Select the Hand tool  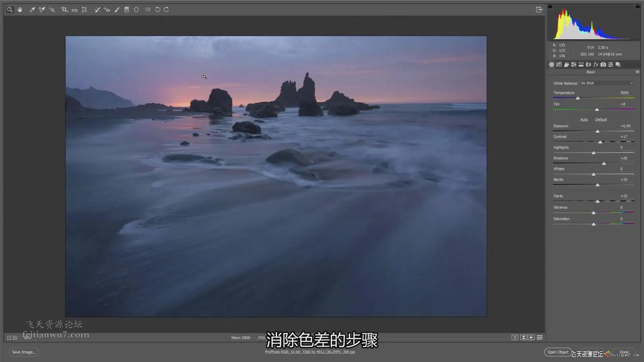[20, 9]
